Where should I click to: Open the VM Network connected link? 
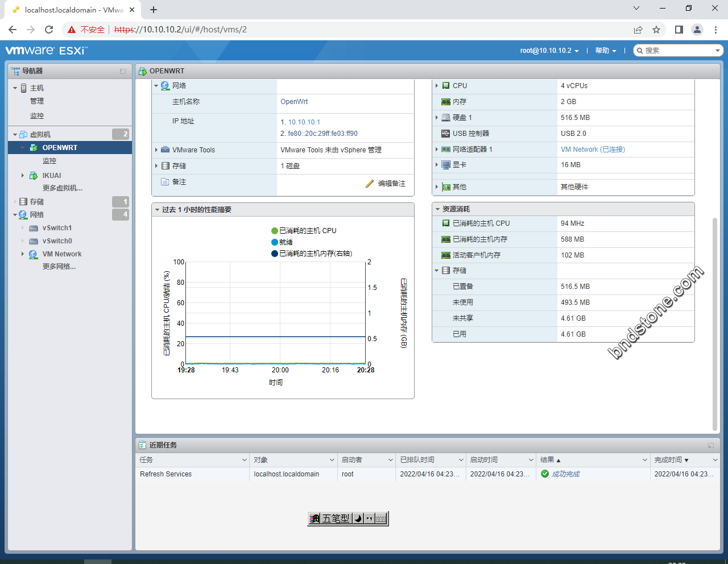593,150
